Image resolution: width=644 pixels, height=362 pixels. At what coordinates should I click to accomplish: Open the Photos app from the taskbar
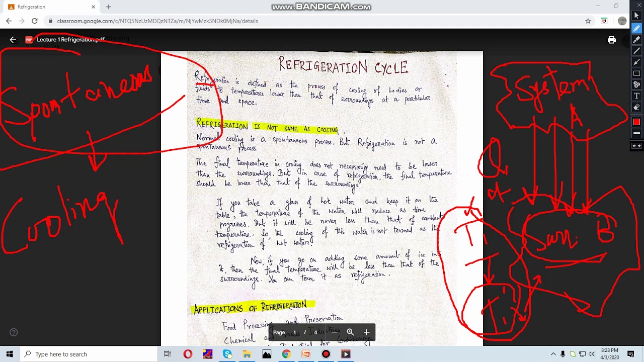tap(267, 354)
